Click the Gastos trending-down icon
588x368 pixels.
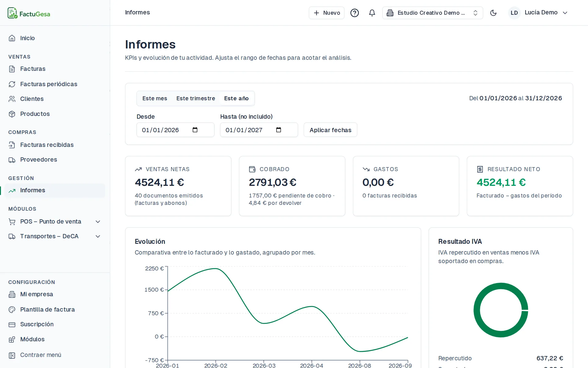pyautogui.click(x=366, y=169)
